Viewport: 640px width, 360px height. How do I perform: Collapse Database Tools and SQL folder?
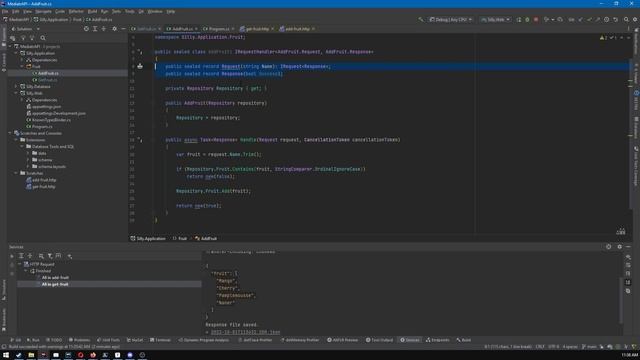point(22,147)
